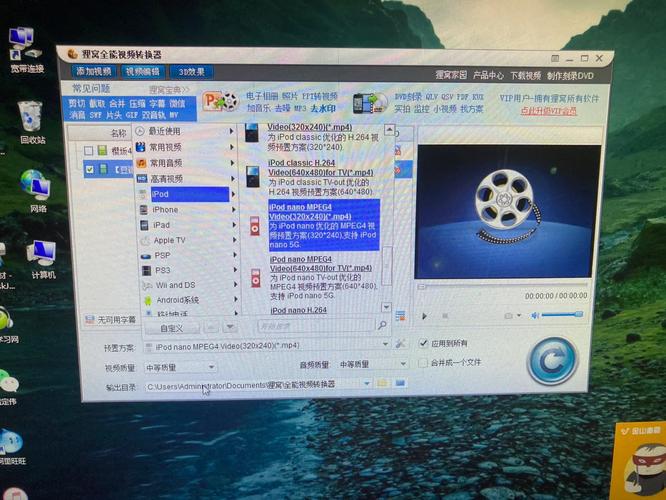The image size is (666, 500).
Task: Open the 高清视频 HD video category
Action: click(x=186, y=179)
